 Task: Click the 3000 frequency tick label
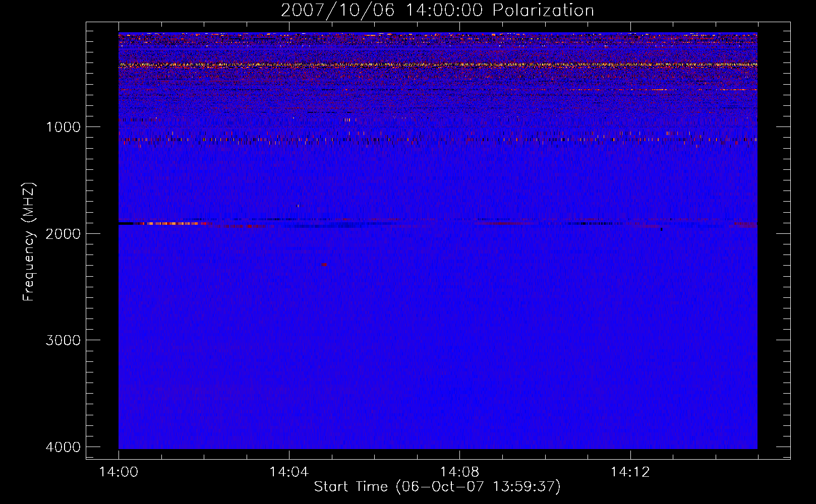[x=63, y=340]
